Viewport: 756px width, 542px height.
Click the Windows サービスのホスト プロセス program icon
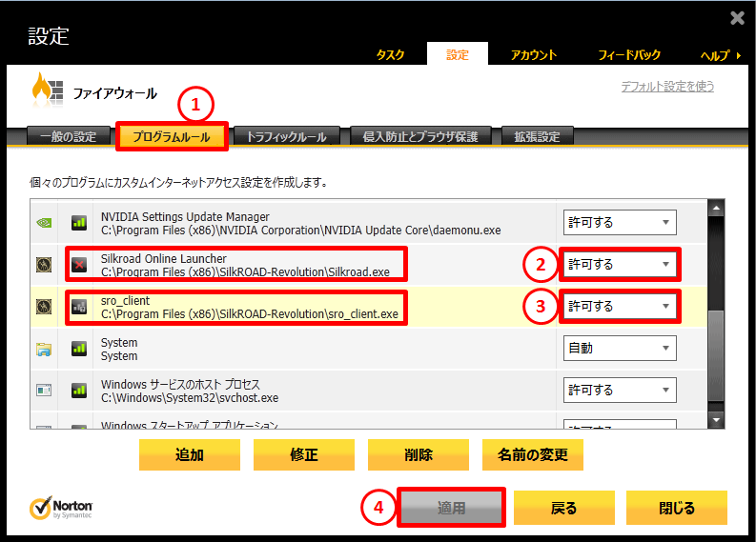coord(44,391)
